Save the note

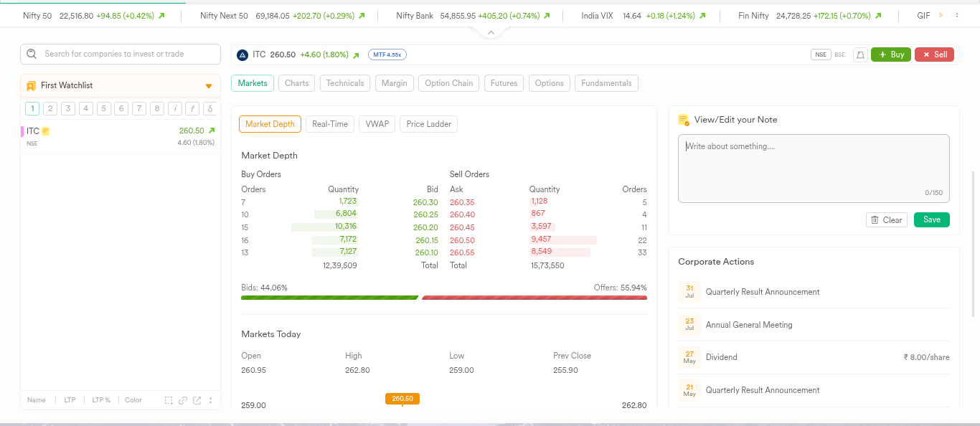tap(932, 219)
